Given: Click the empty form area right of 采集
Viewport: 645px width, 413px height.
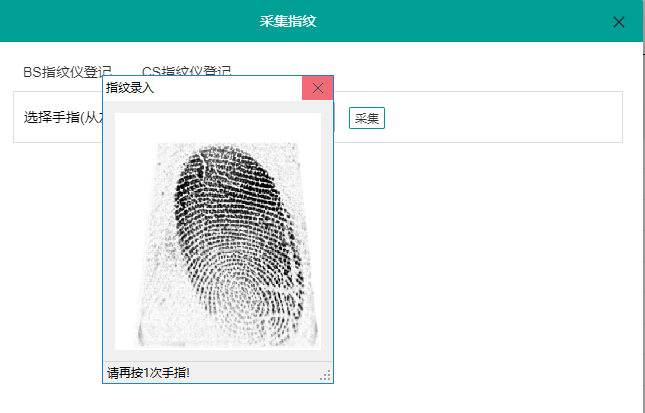Looking at the screenshot, I should (x=500, y=117).
